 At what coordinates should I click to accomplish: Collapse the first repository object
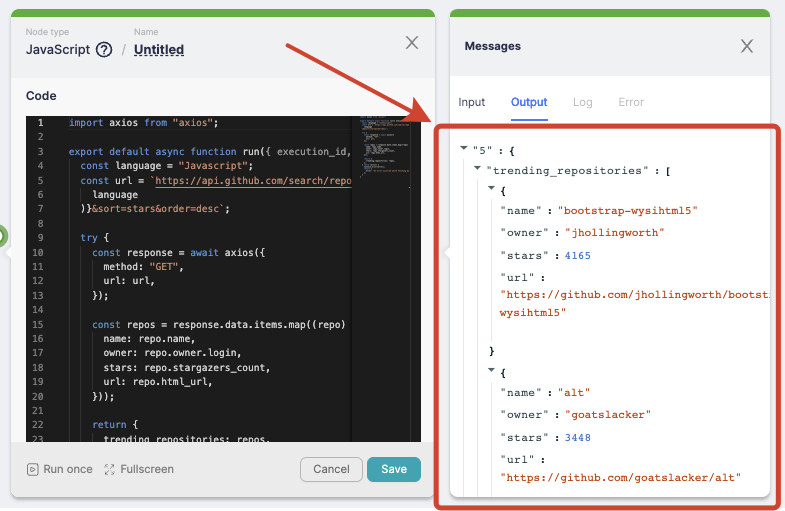[x=491, y=188]
